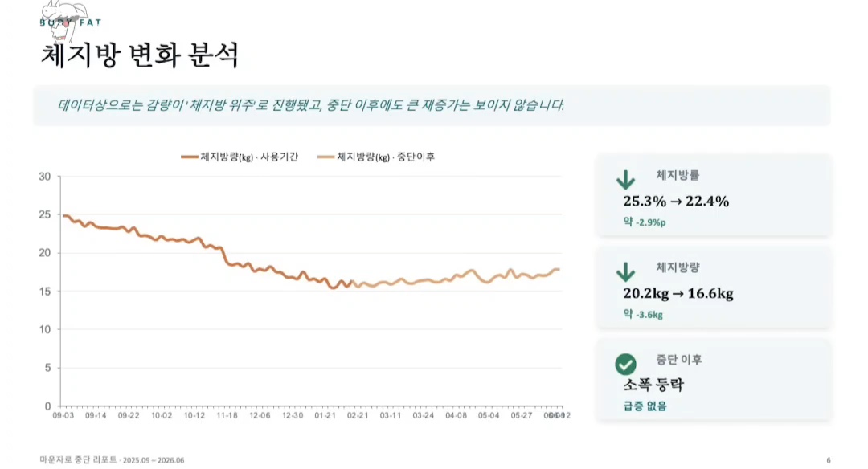
Task: Click the 30 y-axis label
Action: click(x=44, y=177)
